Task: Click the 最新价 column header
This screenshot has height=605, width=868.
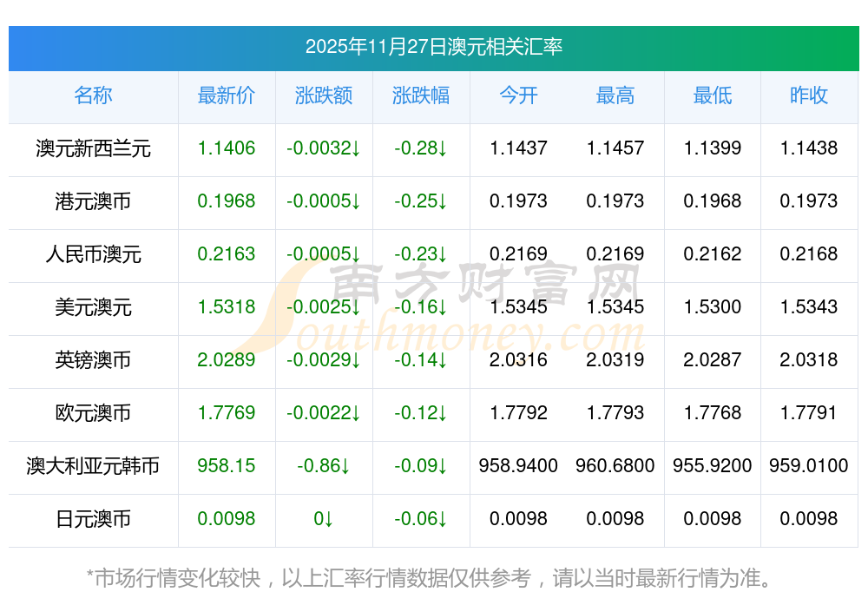Action: [x=227, y=96]
